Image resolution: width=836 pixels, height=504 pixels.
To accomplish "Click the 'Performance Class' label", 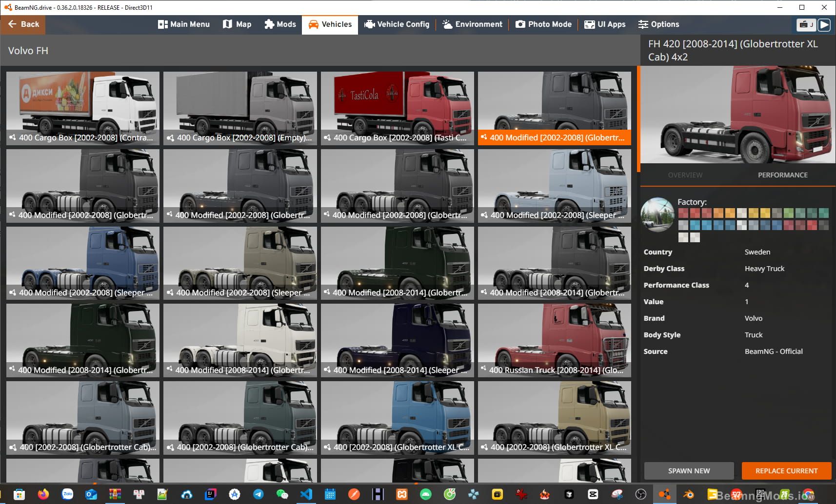I will tap(676, 285).
